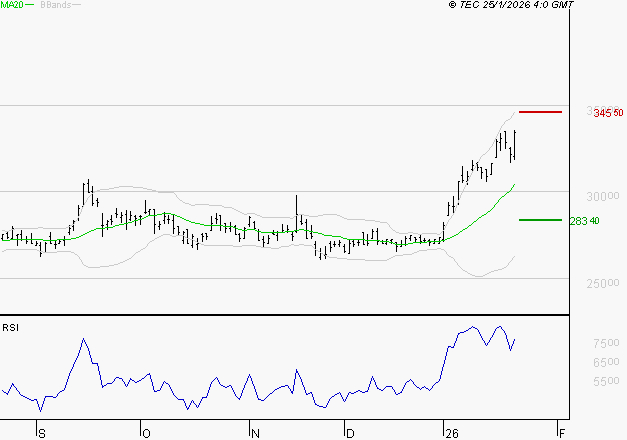Screen dimensions: 627x440
Task: Click the S month marker on time axis
Action: click(42, 434)
